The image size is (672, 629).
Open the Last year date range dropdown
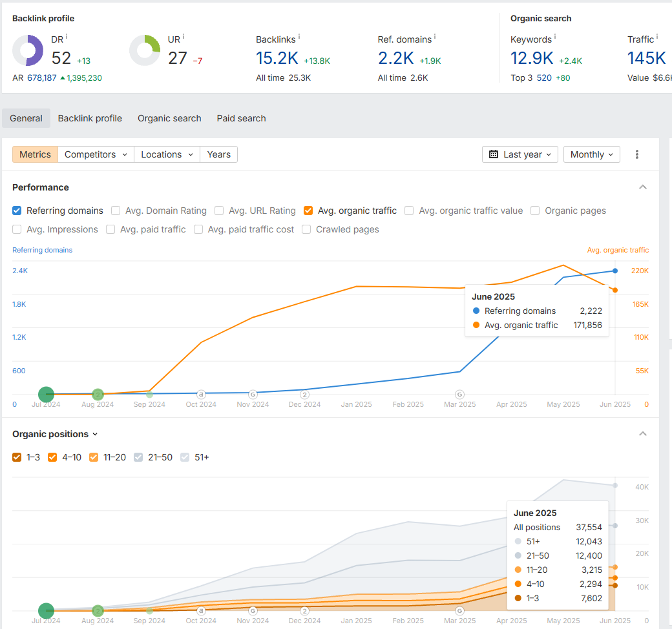click(x=520, y=154)
